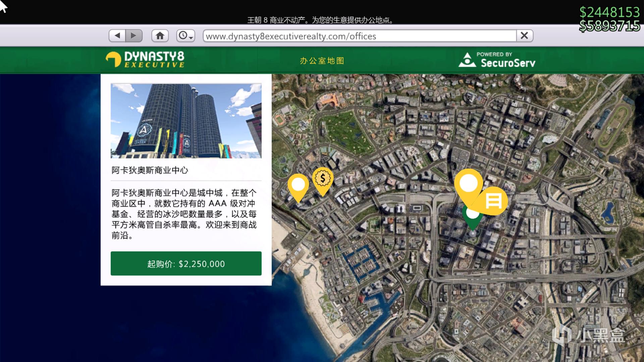
Task: Click the SecuroServ logo
Action: point(497,60)
